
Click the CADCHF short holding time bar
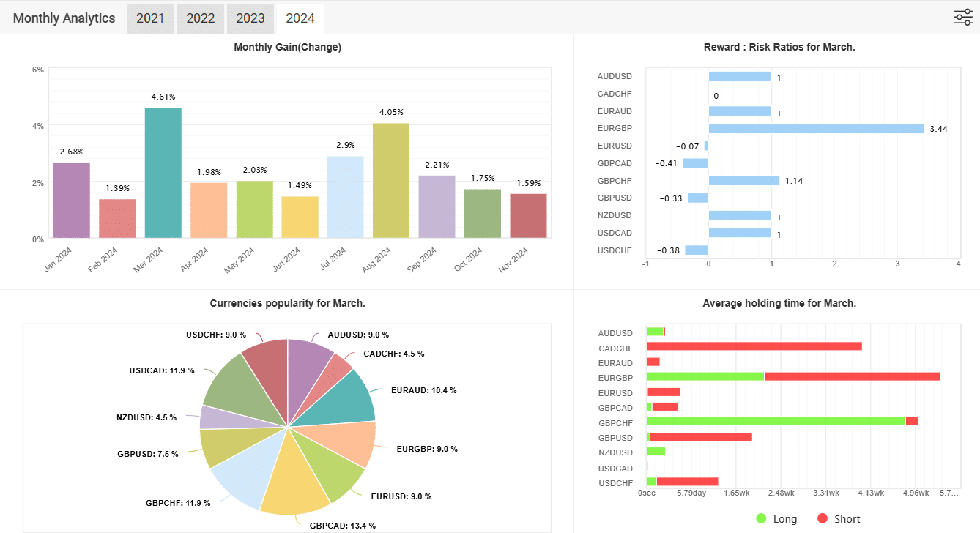tap(754, 346)
